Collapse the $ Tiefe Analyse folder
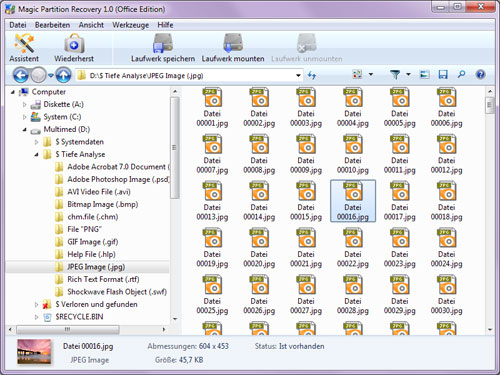 pyautogui.click(x=36, y=155)
